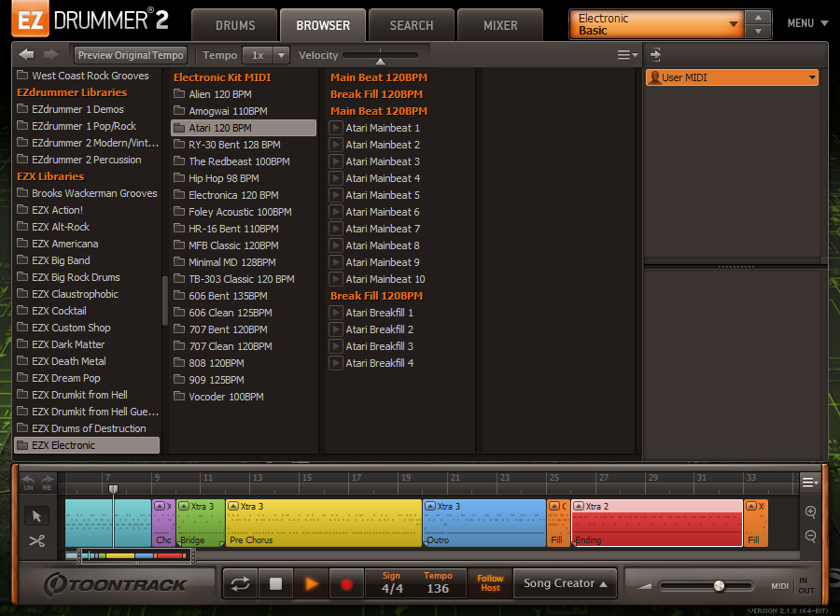Image resolution: width=840 pixels, height=616 pixels.
Task: Click the Stop button
Action: click(x=276, y=583)
